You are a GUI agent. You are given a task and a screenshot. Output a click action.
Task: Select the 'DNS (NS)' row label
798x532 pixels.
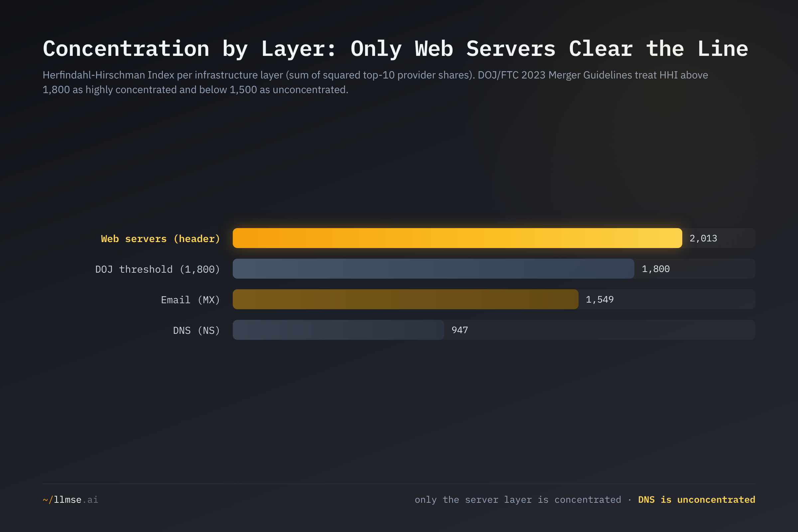click(197, 330)
